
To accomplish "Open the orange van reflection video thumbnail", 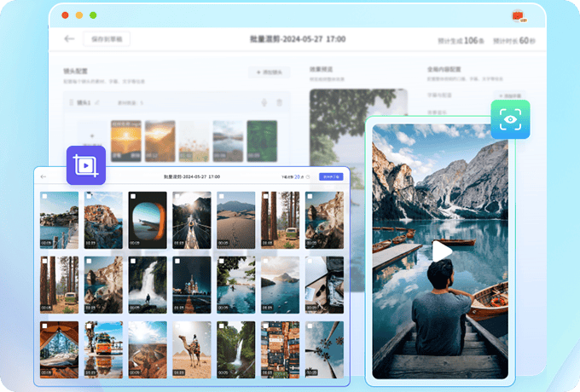I will click(x=103, y=349).
